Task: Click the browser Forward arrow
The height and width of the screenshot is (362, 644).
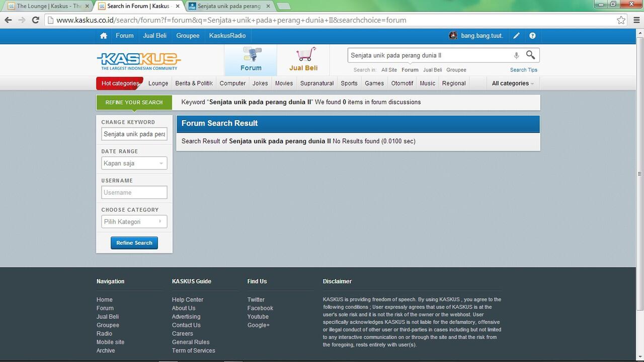Action: (x=22, y=20)
